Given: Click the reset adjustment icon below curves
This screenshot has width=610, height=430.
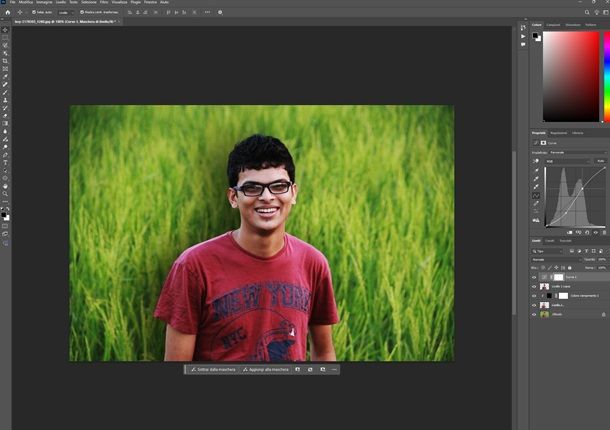Looking at the screenshot, I should click(x=587, y=233).
